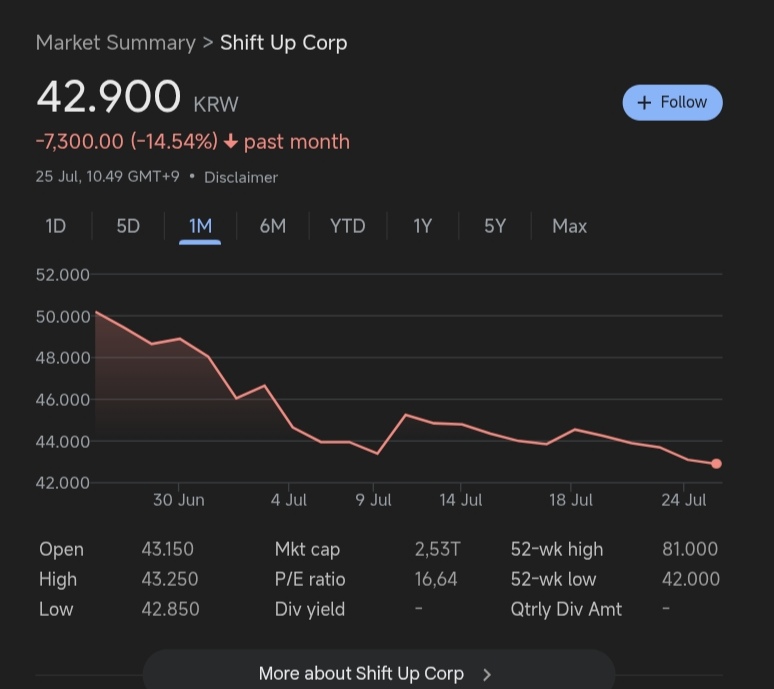Click the Mkt cap value 2,53T
The width and height of the screenshot is (774, 689).
click(437, 549)
